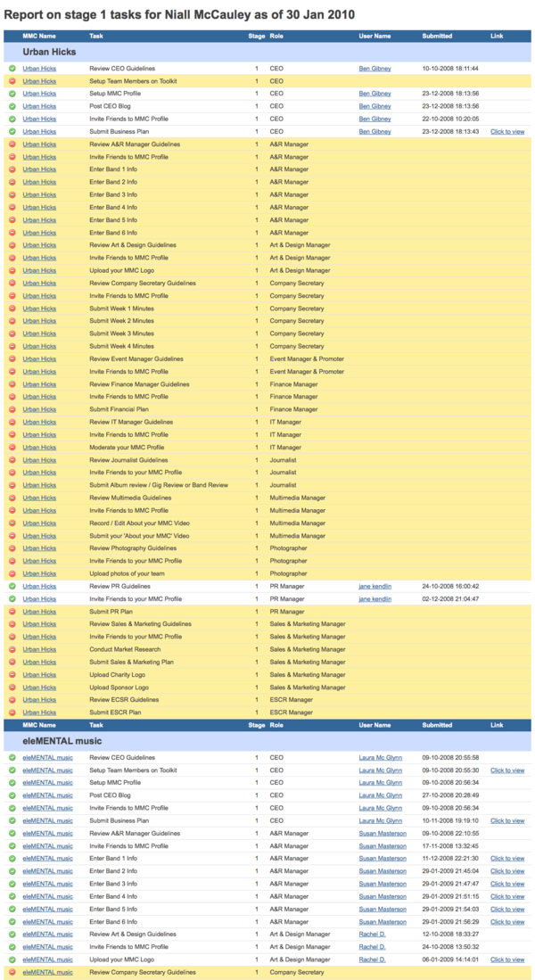Open Susan Masterson link in Enter Band 5 Info row
535x980 pixels.
tap(383, 909)
